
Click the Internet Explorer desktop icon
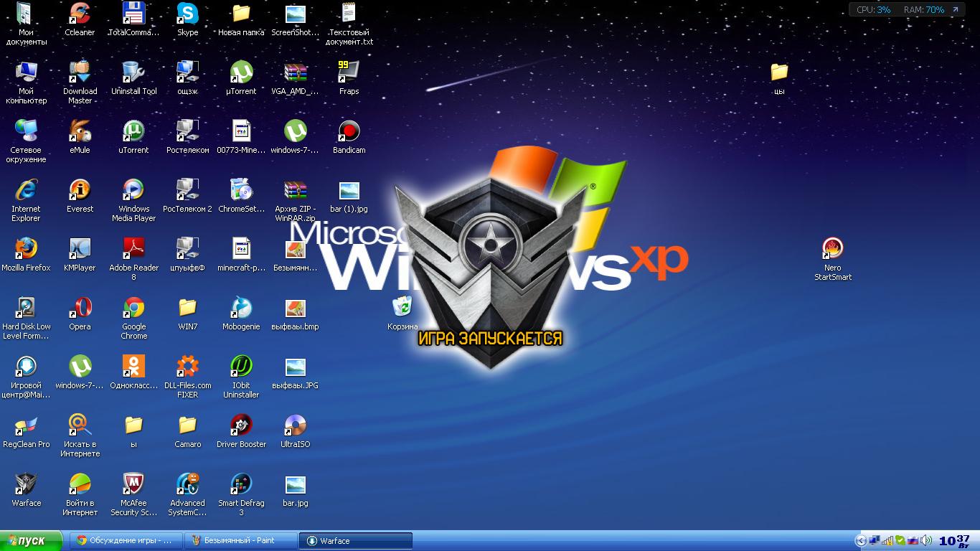(x=26, y=200)
